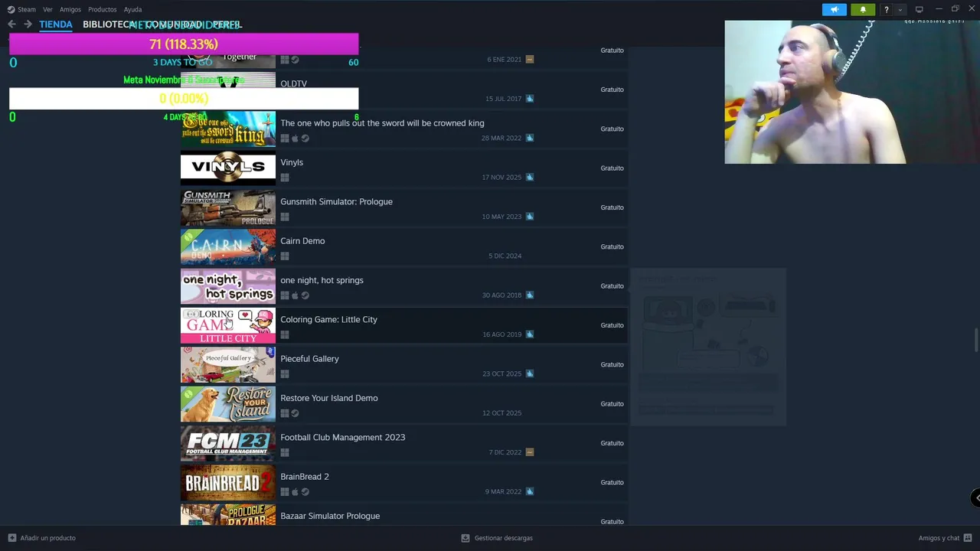
Task: Click mixed review icon on Football Club Management row
Action: click(530, 452)
